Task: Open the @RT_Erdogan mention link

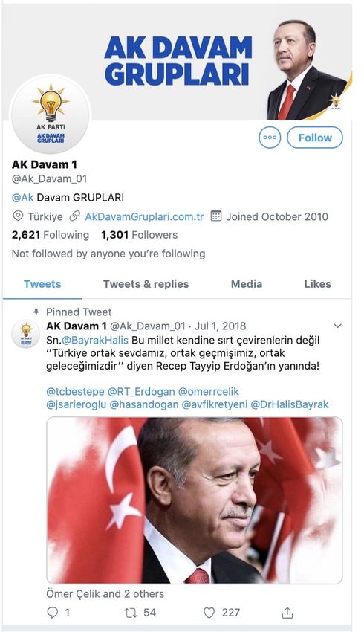Action: (141, 391)
